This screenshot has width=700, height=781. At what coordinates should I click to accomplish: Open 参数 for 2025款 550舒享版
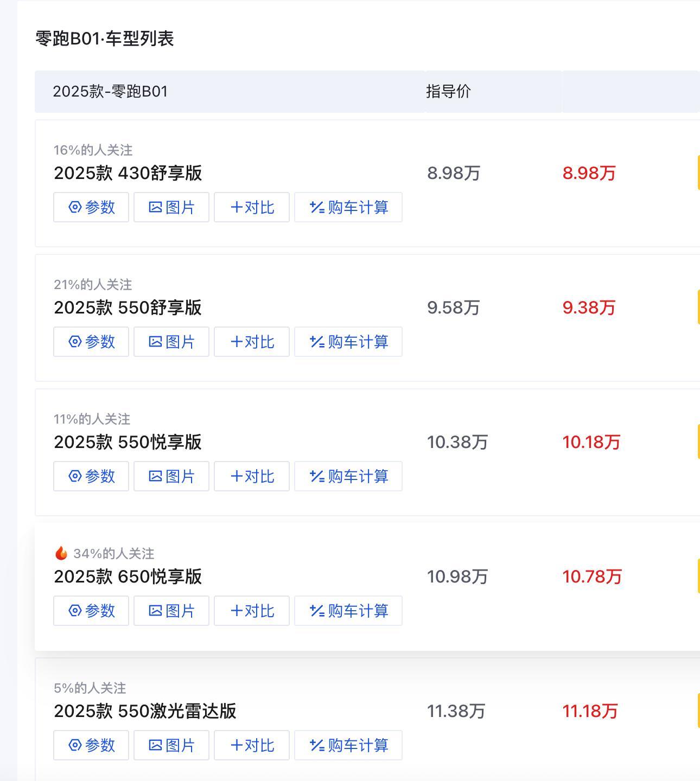coord(91,342)
